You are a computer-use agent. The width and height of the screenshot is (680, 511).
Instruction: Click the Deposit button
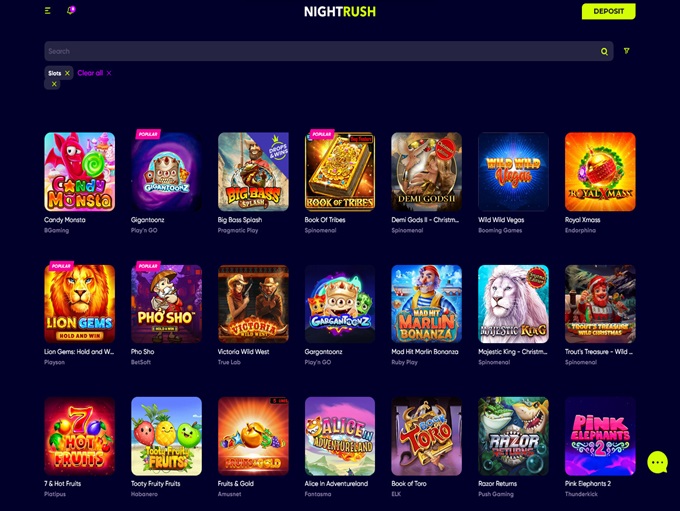[608, 11]
